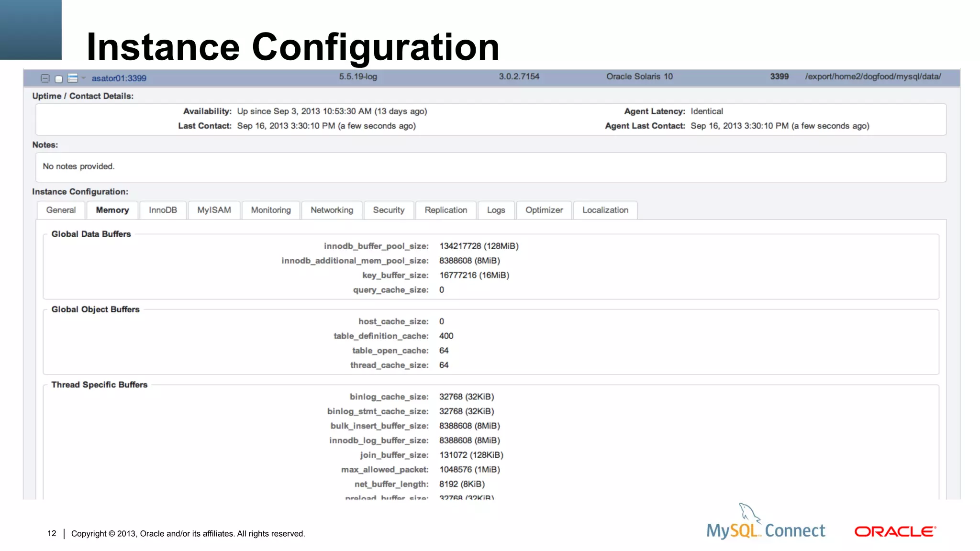Screen dimensions: 980x551
Task: Click key_buffer_size value '16777216 (16MiB)'
Action: coord(474,275)
